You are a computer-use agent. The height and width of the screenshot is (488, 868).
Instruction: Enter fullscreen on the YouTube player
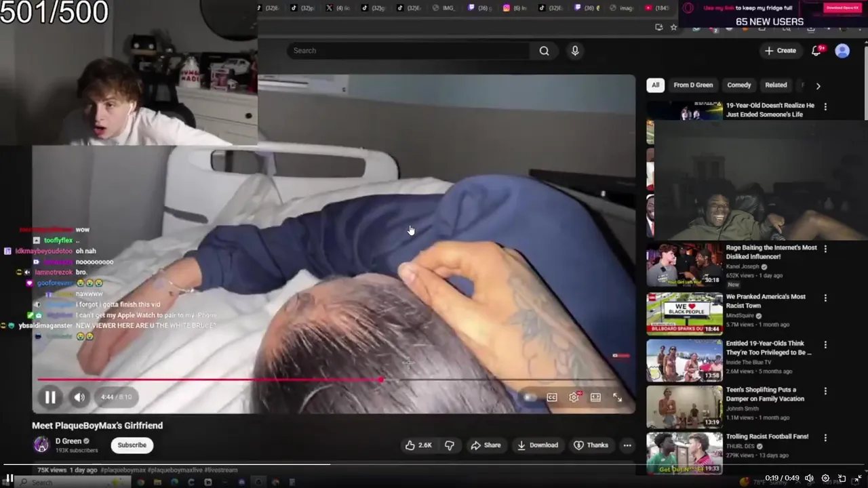click(617, 397)
